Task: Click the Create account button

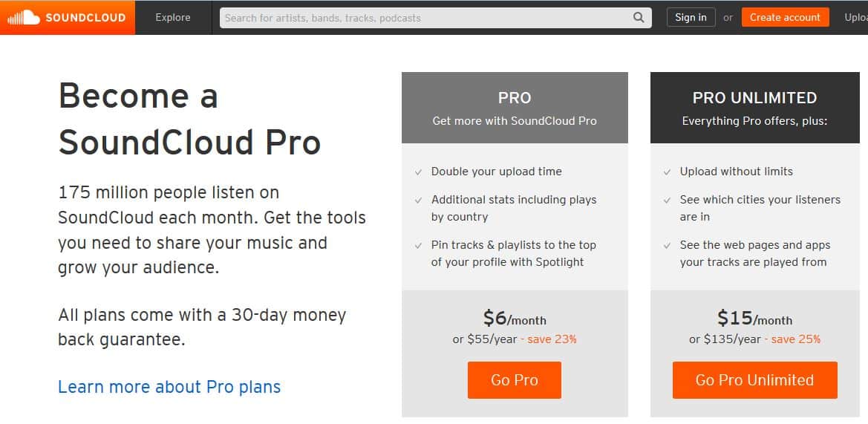Action: point(785,18)
